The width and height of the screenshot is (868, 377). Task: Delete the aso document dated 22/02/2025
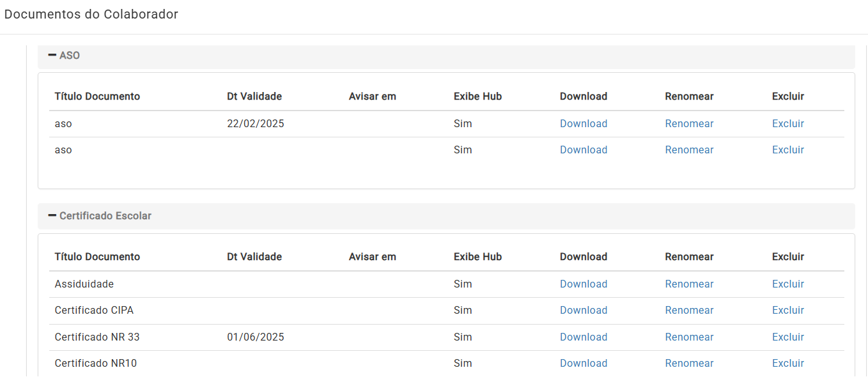click(x=788, y=124)
